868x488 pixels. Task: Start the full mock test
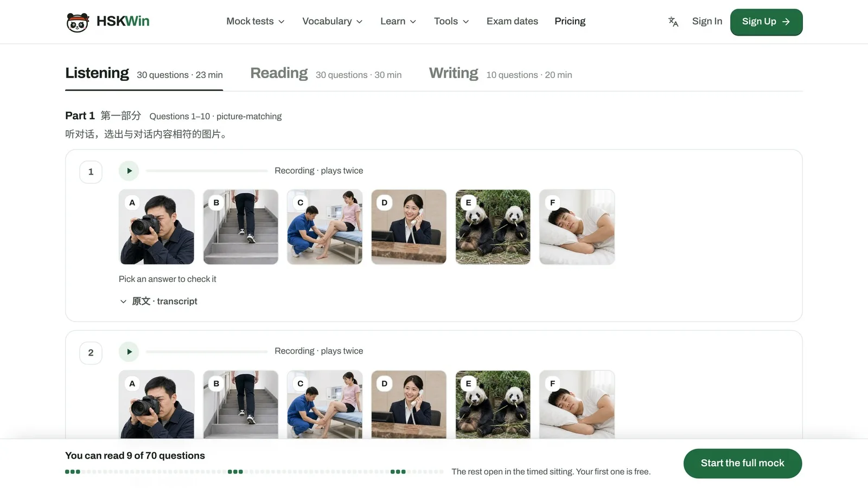[x=743, y=464]
